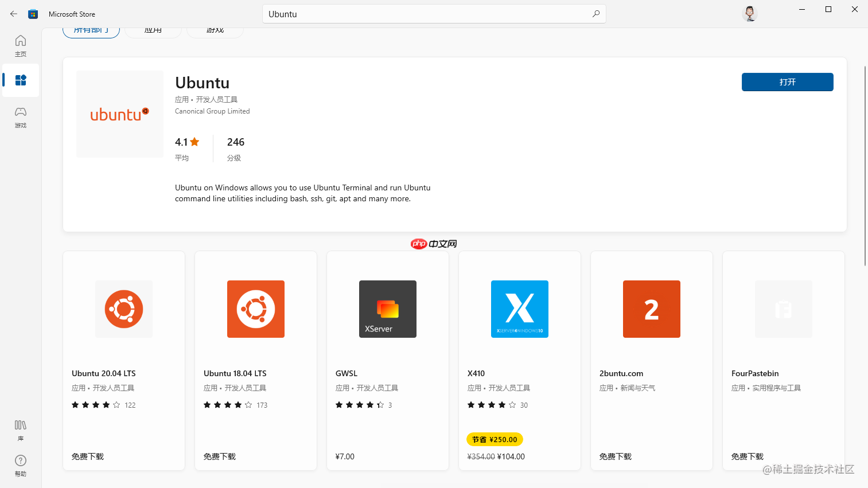868x488 pixels.
Task: Open the 2buntu.com app icon
Action: point(652,309)
